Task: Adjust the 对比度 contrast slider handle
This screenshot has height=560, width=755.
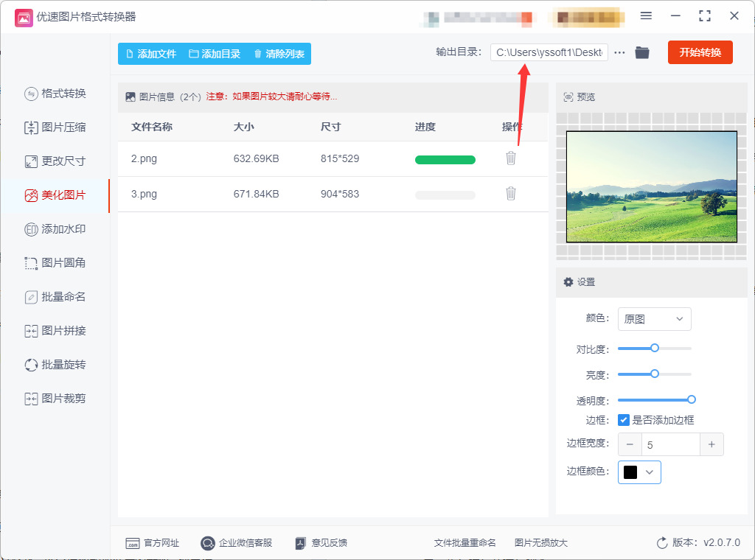Action: [655, 348]
